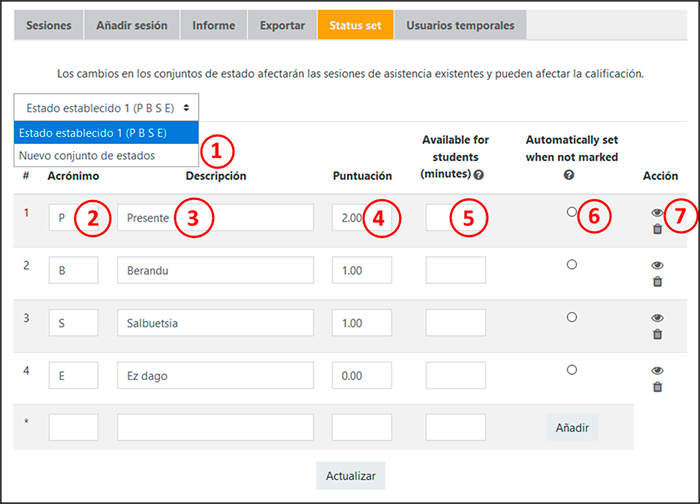Open the Estado establecido 1 status set dropdown
The width and height of the screenshot is (700, 504).
point(106,107)
